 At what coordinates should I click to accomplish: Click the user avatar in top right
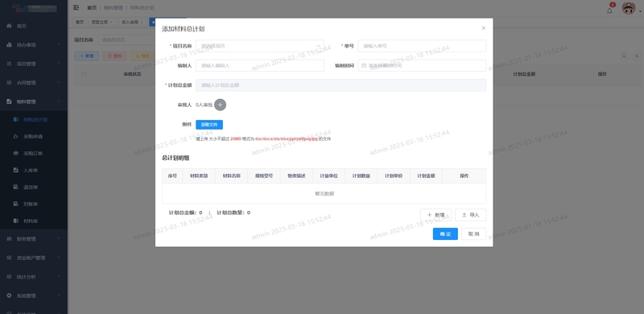[629, 8]
